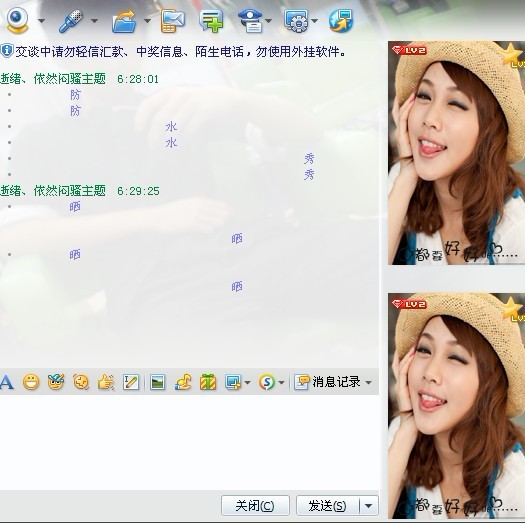Create a discussion group with the green plus icon
525x523 pixels.
pyautogui.click(x=211, y=21)
